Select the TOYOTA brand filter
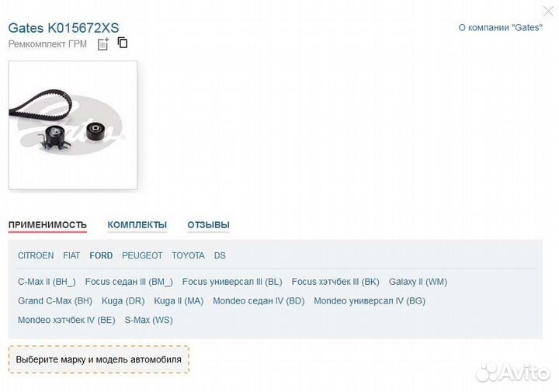 click(188, 255)
